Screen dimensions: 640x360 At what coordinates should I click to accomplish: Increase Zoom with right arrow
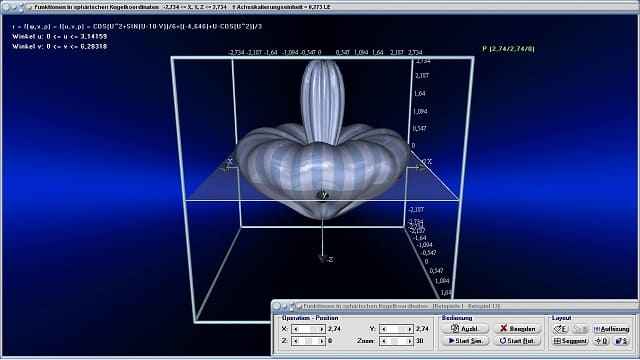409,341
